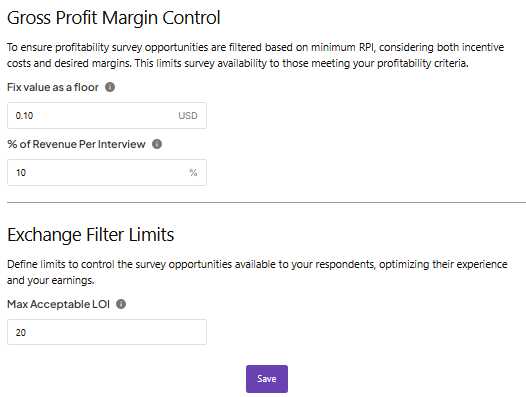Click info icon beside Fix value as a floor
The width and height of the screenshot is (526, 397).
coord(110,87)
